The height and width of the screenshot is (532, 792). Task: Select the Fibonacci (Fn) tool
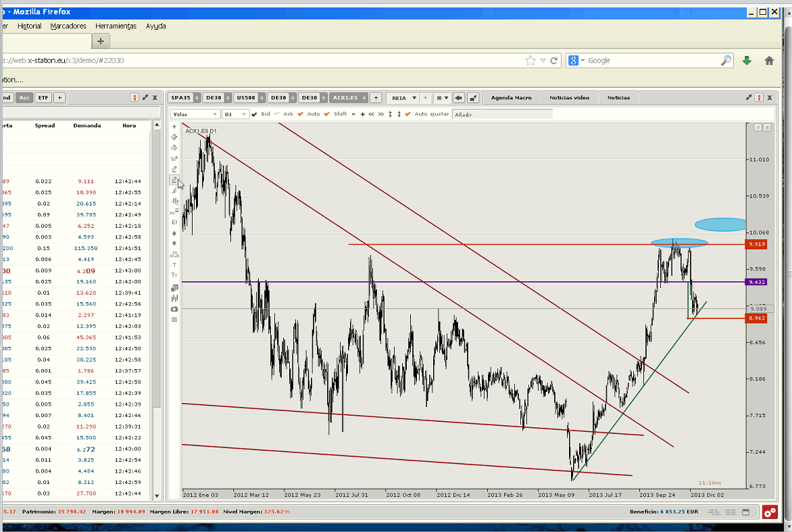[174, 212]
